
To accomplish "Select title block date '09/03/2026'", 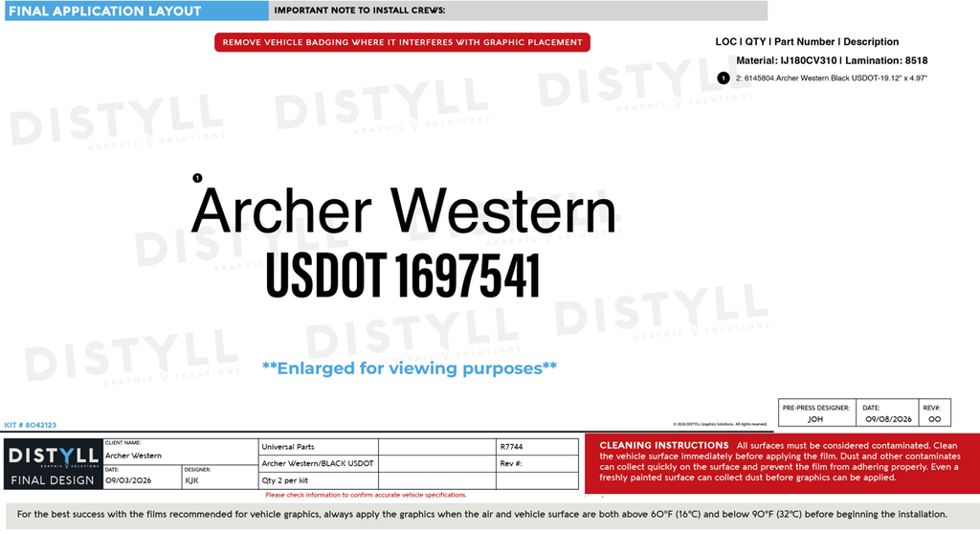I will (x=128, y=480).
